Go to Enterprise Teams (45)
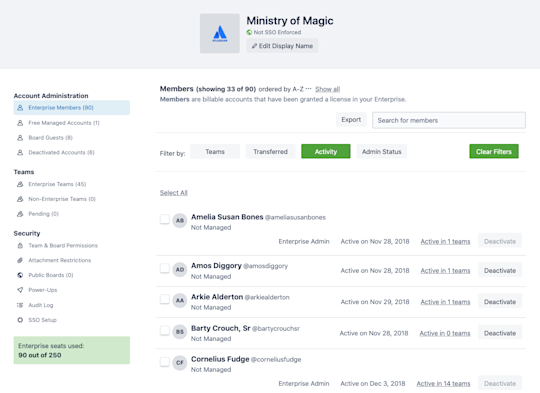The image size is (540, 393). tap(57, 184)
